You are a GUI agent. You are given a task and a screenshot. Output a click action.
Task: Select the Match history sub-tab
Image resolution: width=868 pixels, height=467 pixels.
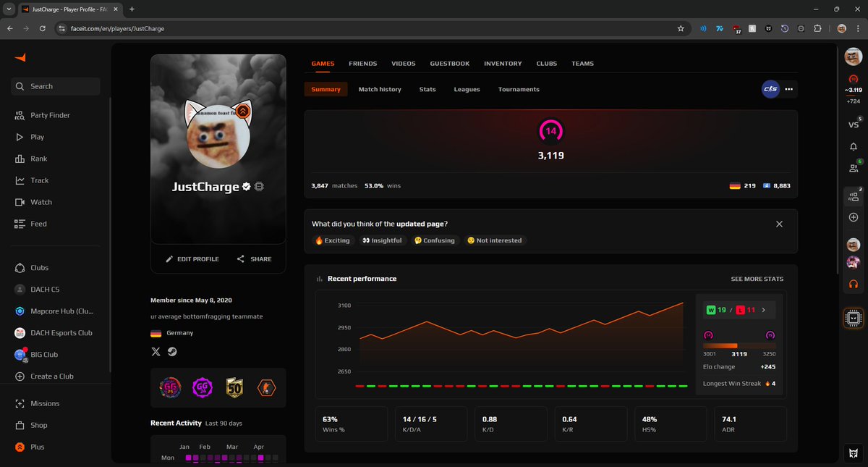tap(380, 89)
